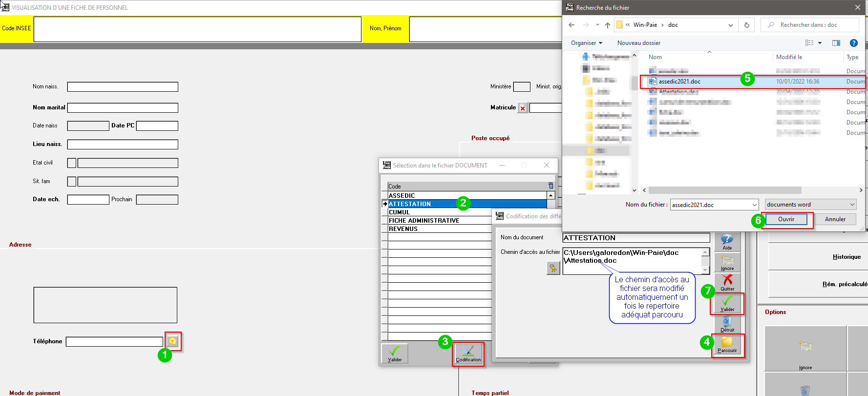Expand the Nom du fichier combo box
868x396 pixels.
(754, 205)
